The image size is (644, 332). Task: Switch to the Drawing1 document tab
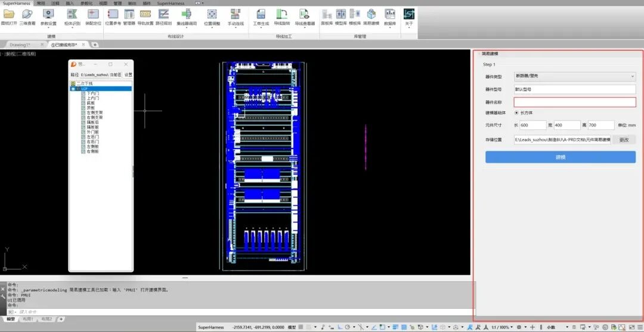click(x=20, y=45)
